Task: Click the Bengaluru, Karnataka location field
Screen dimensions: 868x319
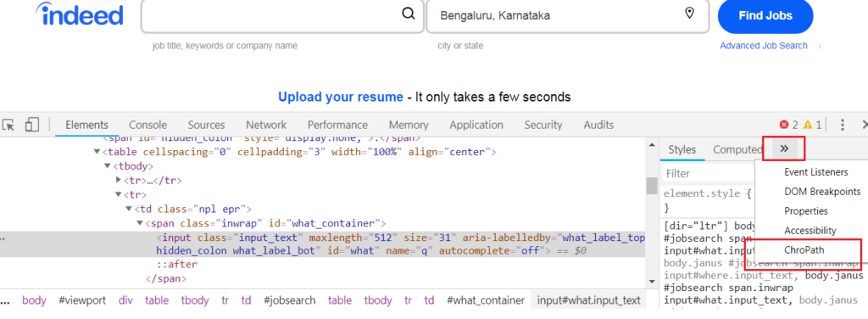Action: [568, 16]
